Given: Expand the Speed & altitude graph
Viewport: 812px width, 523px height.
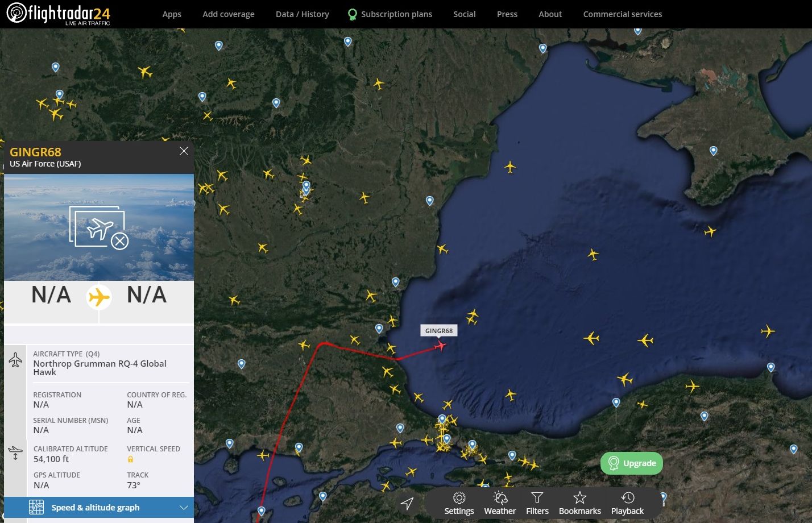Looking at the screenshot, I should coord(99,508).
